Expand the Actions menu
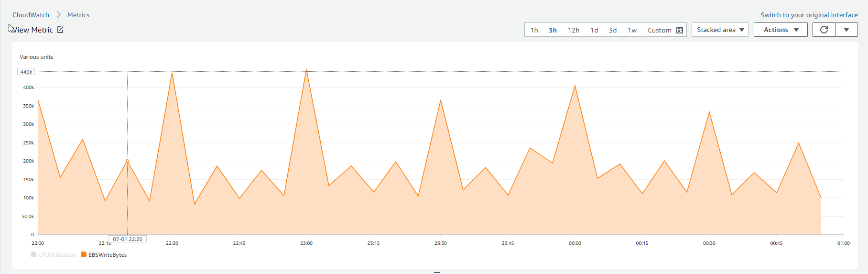The image size is (868, 274). coord(781,30)
